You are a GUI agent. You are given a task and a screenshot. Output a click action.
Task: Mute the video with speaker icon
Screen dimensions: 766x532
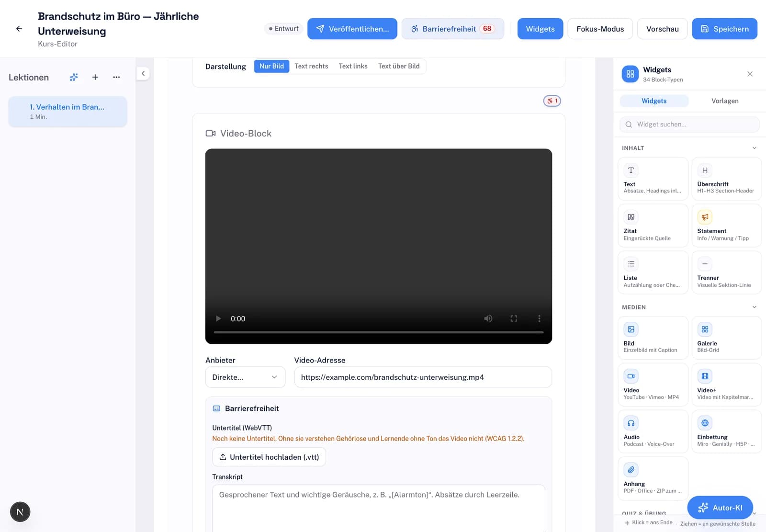(x=488, y=318)
